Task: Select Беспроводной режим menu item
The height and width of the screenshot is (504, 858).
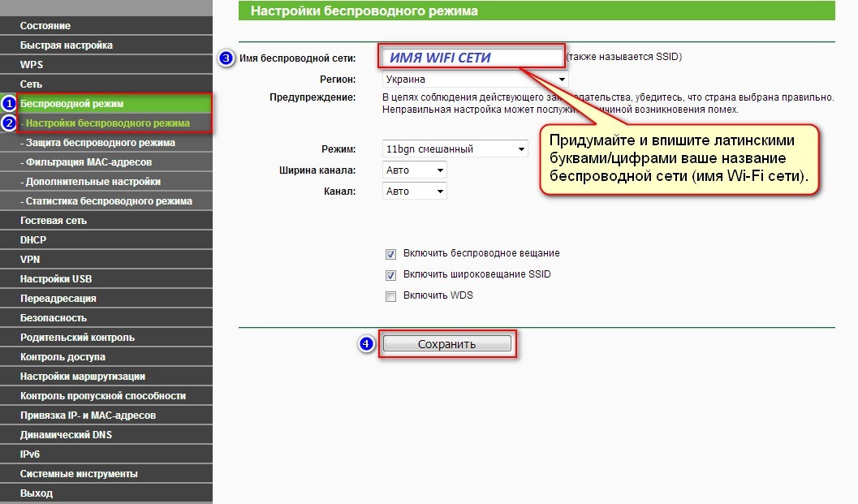Action: pyautogui.click(x=106, y=103)
